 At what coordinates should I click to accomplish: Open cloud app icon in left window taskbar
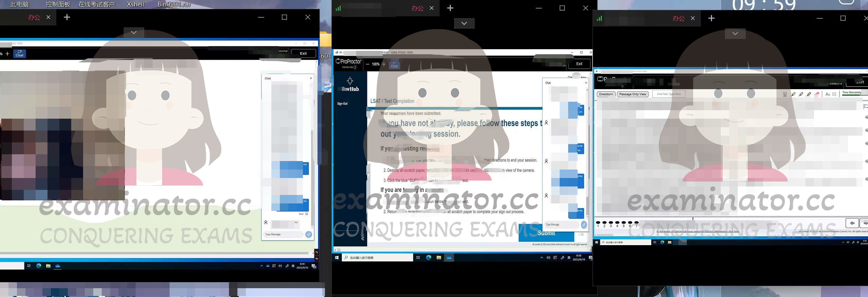[x=58, y=266]
